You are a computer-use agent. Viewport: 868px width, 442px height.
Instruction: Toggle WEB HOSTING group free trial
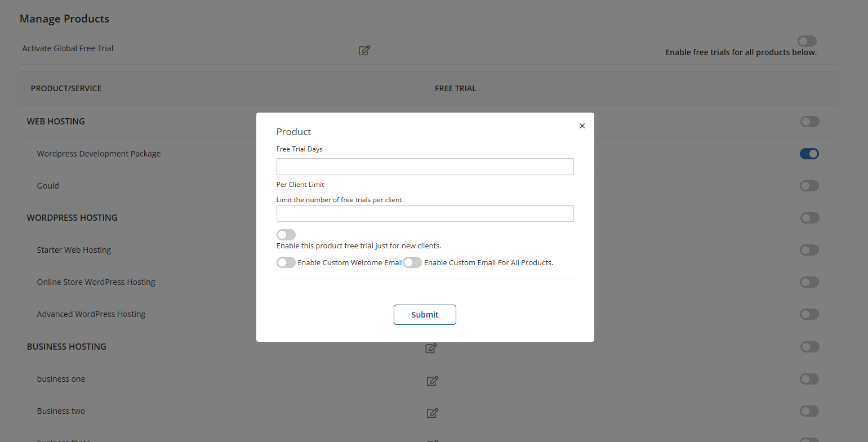pos(809,122)
